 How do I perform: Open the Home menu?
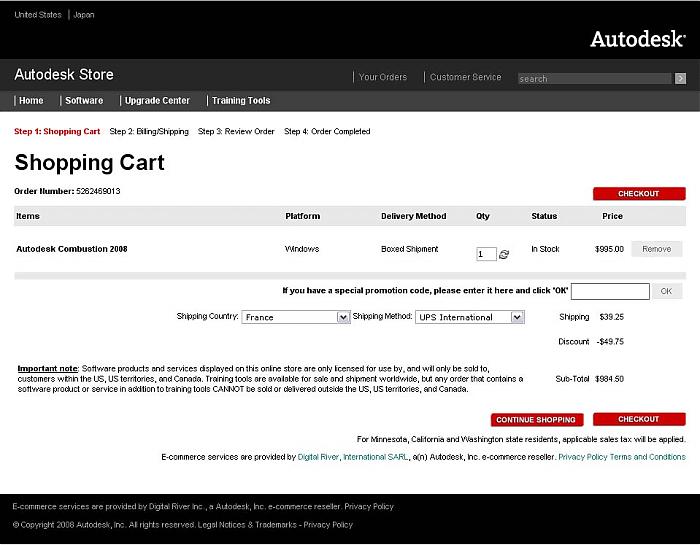click(x=31, y=100)
